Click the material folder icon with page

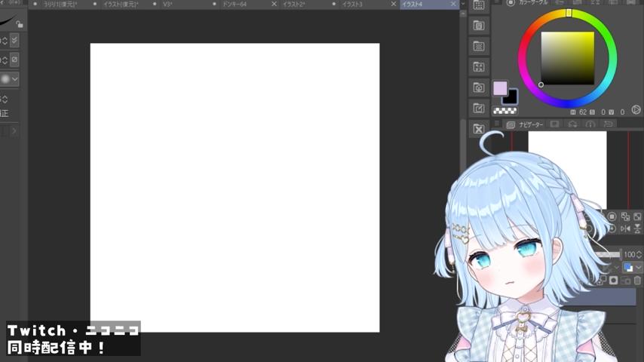click(479, 26)
